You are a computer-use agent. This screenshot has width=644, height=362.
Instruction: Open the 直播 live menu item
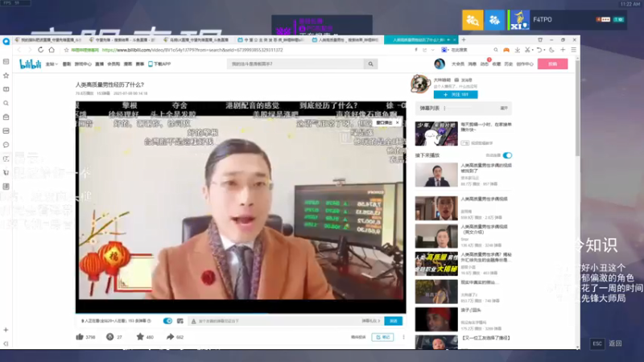tap(99, 64)
